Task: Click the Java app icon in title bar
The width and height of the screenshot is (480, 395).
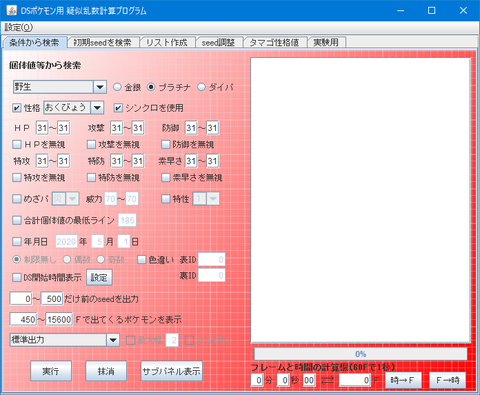Action: 12,10
